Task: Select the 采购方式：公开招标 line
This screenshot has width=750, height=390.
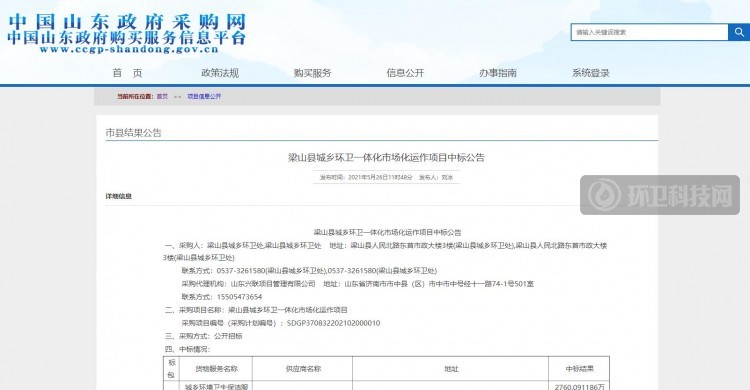Action: pos(204,336)
